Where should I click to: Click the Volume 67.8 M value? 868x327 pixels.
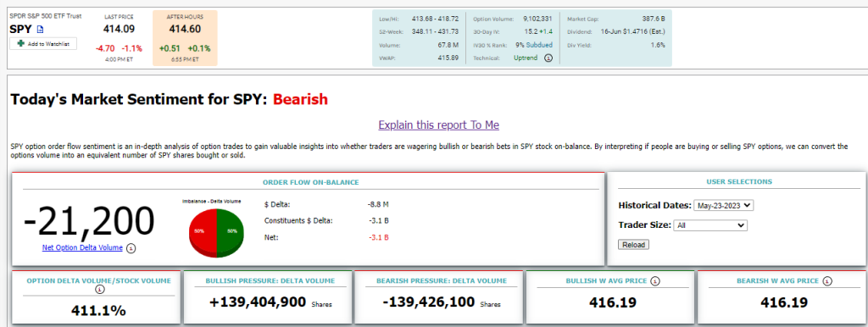[448, 45]
